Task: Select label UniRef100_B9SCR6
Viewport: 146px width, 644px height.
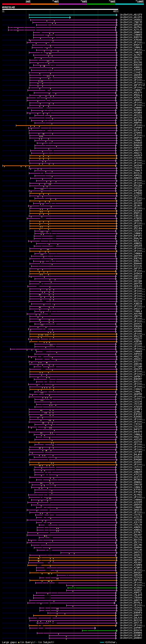Action: tap(131, 63)
